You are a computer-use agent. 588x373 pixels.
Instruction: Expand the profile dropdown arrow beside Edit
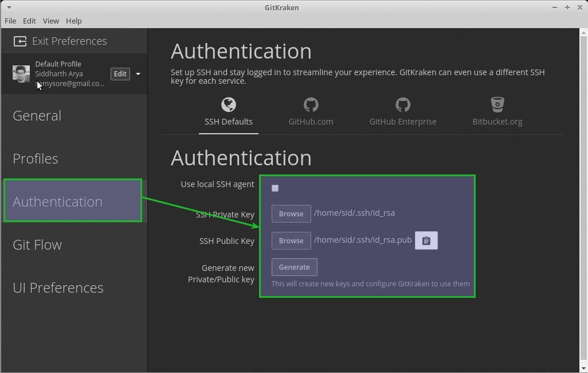pyautogui.click(x=138, y=74)
